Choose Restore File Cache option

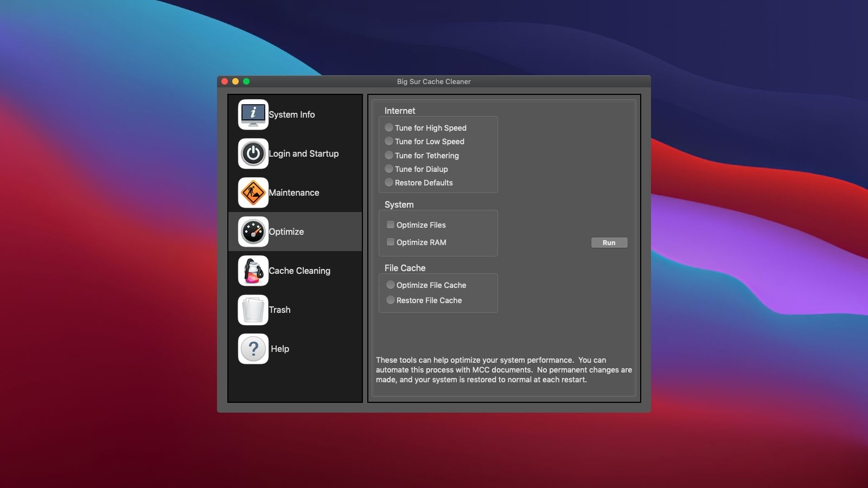click(391, 300)
